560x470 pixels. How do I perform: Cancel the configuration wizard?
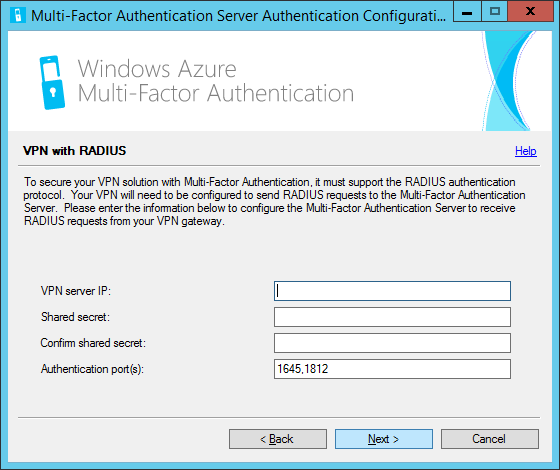tap(490, 439)
